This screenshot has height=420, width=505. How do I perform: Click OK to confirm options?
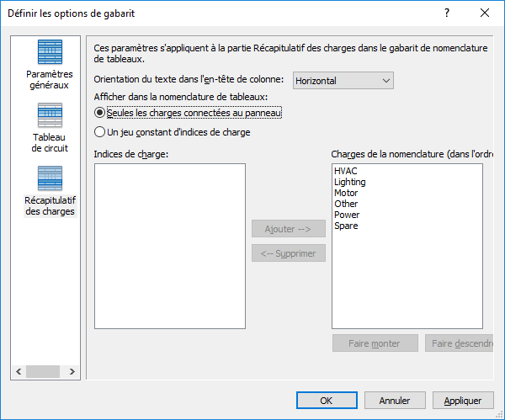click(x=327, y=401)
